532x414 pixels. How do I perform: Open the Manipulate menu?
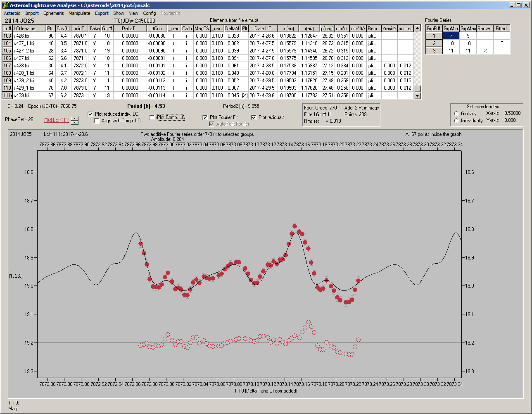79,13
